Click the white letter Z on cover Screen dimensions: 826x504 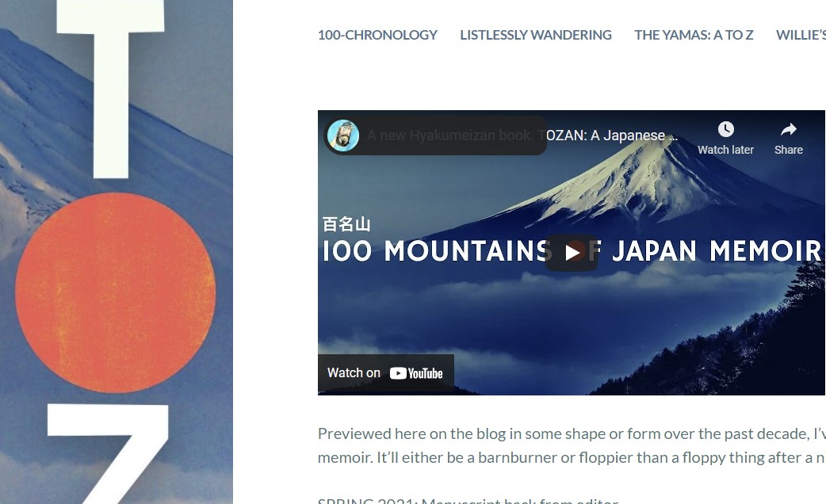click(108, 454)
